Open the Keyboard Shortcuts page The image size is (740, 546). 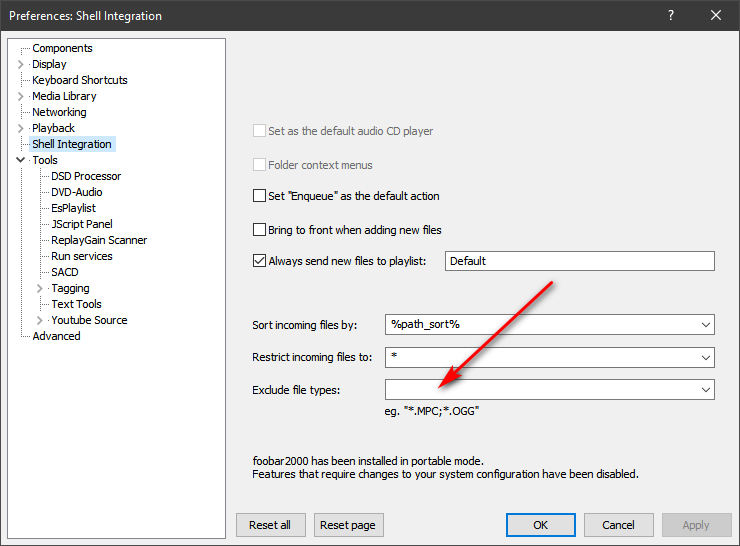pyautogui.click(x=79, y=80)
